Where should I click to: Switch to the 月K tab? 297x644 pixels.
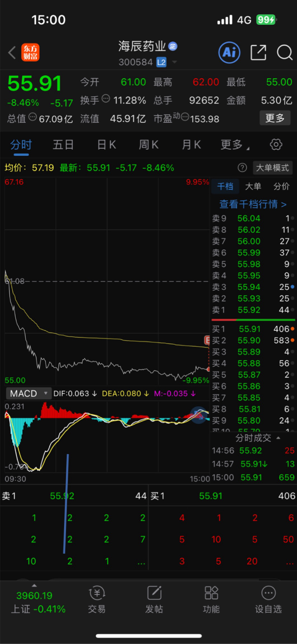[191, 145]
